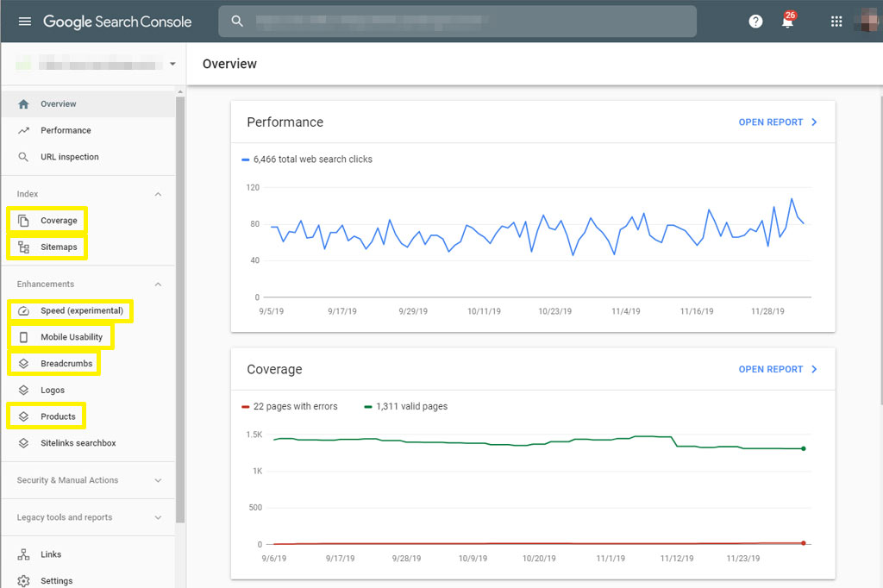Viewport: 883px width, 588px height.
Task: Open the Performance menu item
Action: [89, 131]
